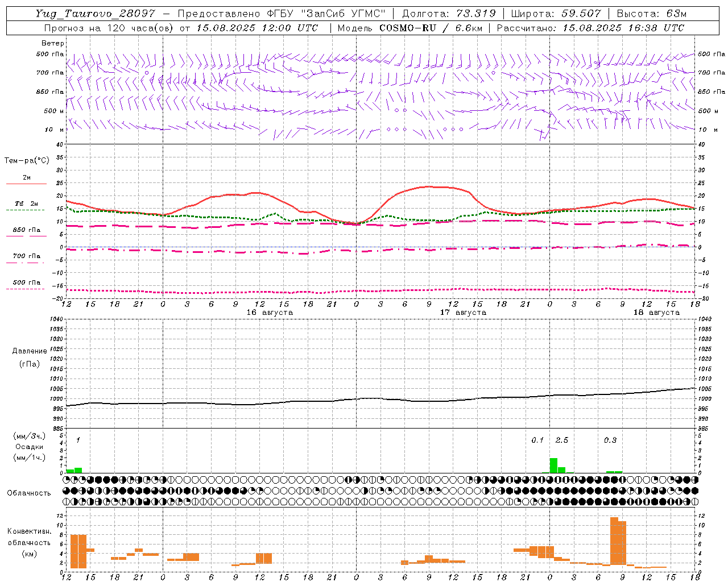
Task: Click the black pressure curve line
Action: click(381, 398)
